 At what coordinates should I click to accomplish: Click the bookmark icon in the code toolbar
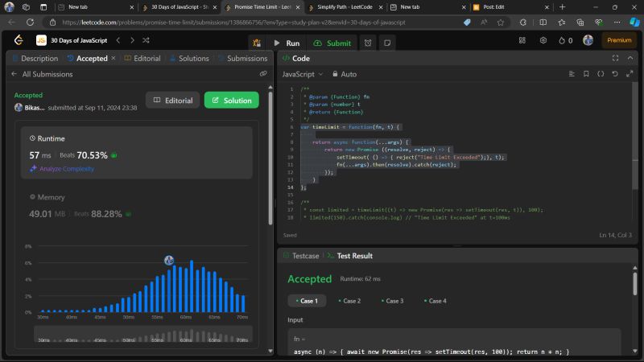(586, 74)
